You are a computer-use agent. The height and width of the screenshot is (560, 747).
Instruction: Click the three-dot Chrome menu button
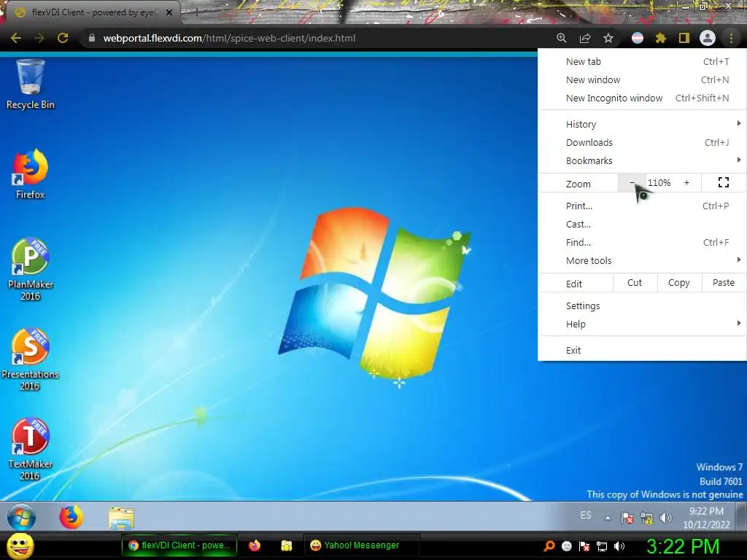(x=731, y=38)
